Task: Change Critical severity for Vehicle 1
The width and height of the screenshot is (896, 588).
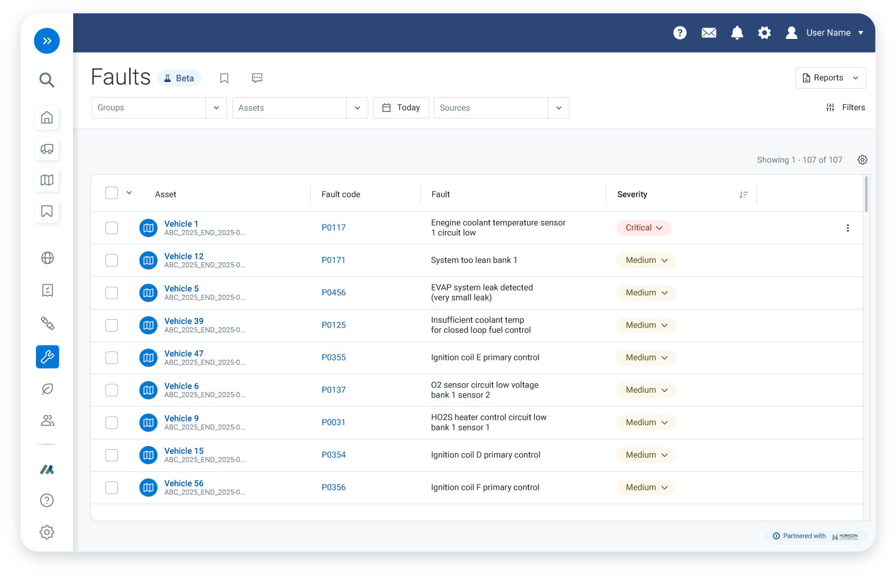Action: pyautogui.click(x=644, y=228)
